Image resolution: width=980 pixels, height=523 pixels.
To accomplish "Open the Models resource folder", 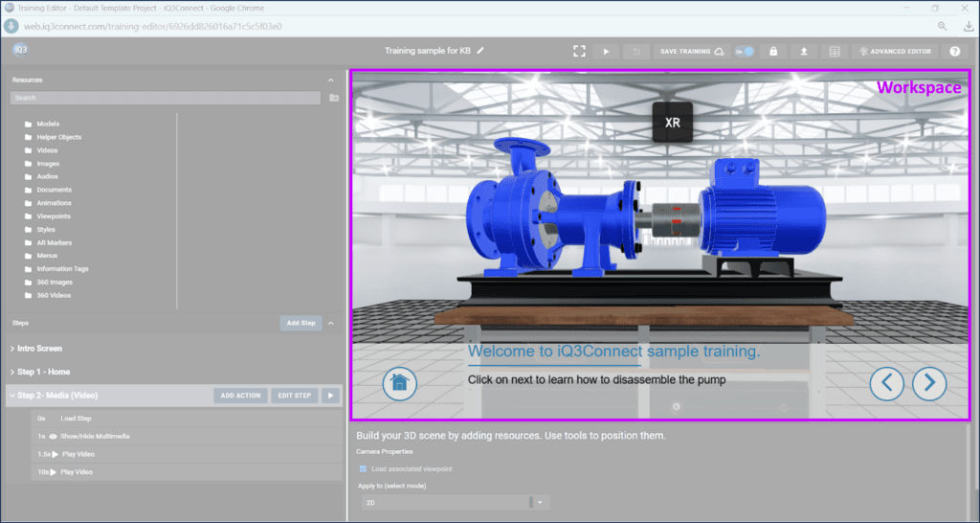I will [x=47, y=124].
